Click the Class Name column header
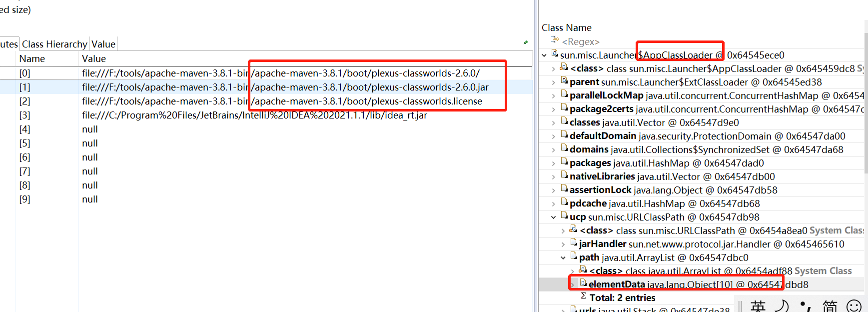868x312 pixels. (x=567, y=27)
